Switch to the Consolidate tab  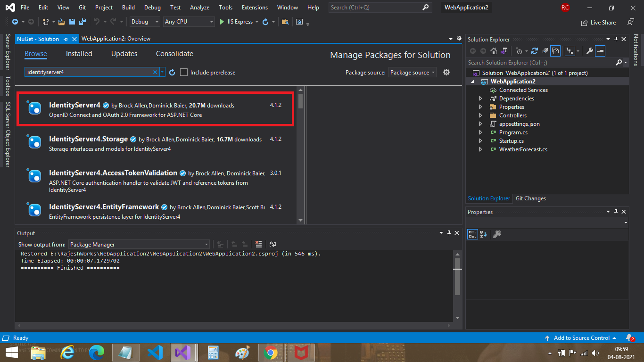pyautogui.click(x=174, y=54)
